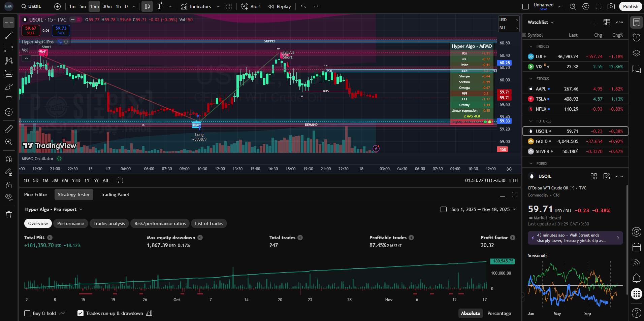644x321 pixels.
Task: Select the Text tool in left toolbar
Action: coord(9,99)
